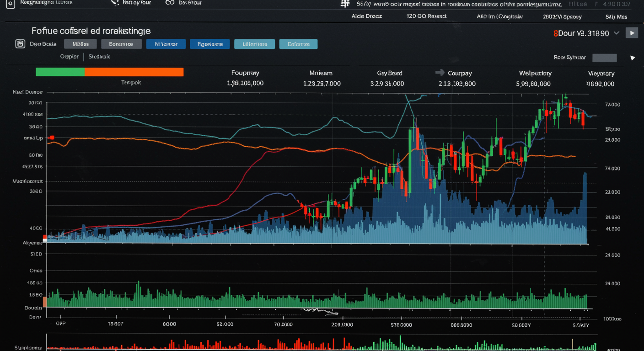Expand the Ones section in the left sidebar
Image resolution: width=644 pixels, height=351 pixels.
[36, 270]
